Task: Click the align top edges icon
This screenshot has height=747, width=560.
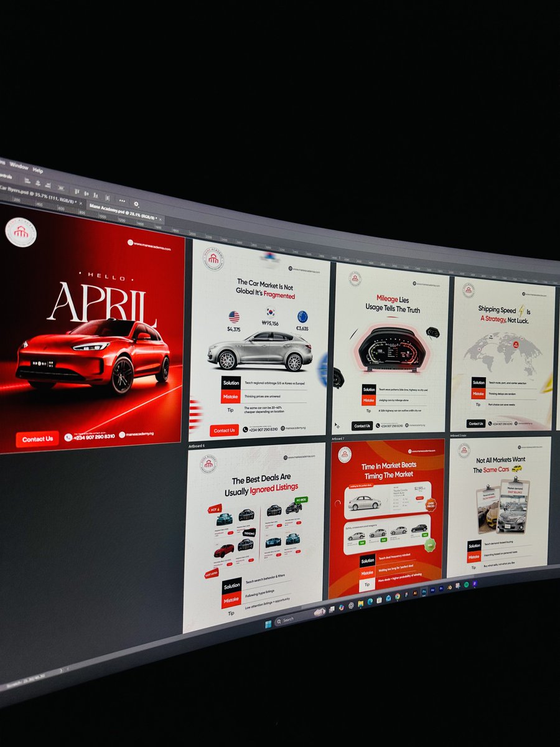Action: pyautogui.click(x=77, y=191)
